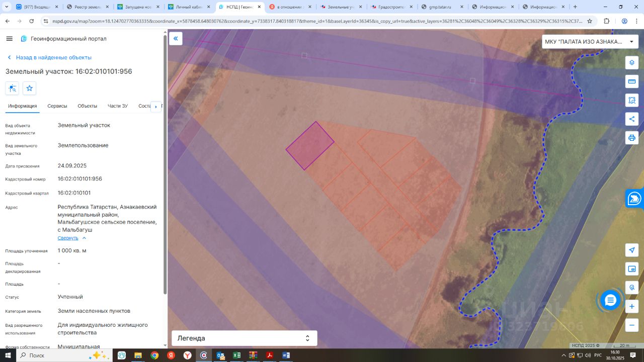Switch to the Входящие mail tab
Screen dimensions: 644x362
[37, 7]
